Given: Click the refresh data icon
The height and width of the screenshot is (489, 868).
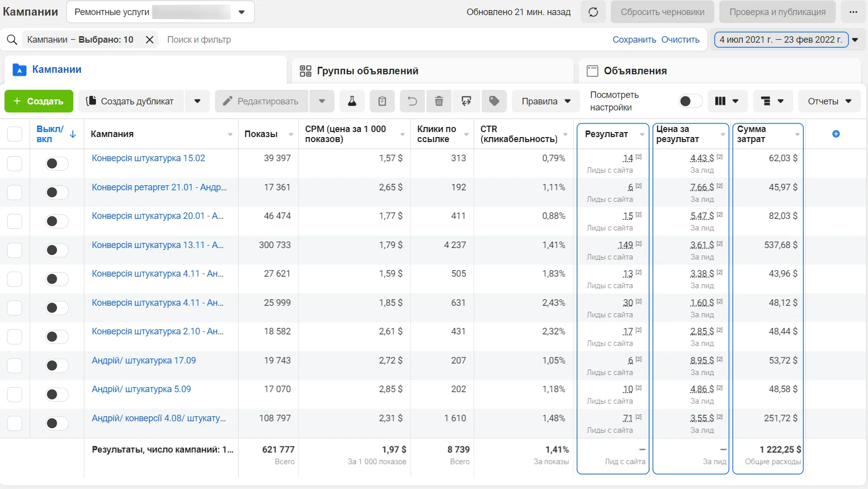Looking at the screenshot, I should [x=593, y=12].
